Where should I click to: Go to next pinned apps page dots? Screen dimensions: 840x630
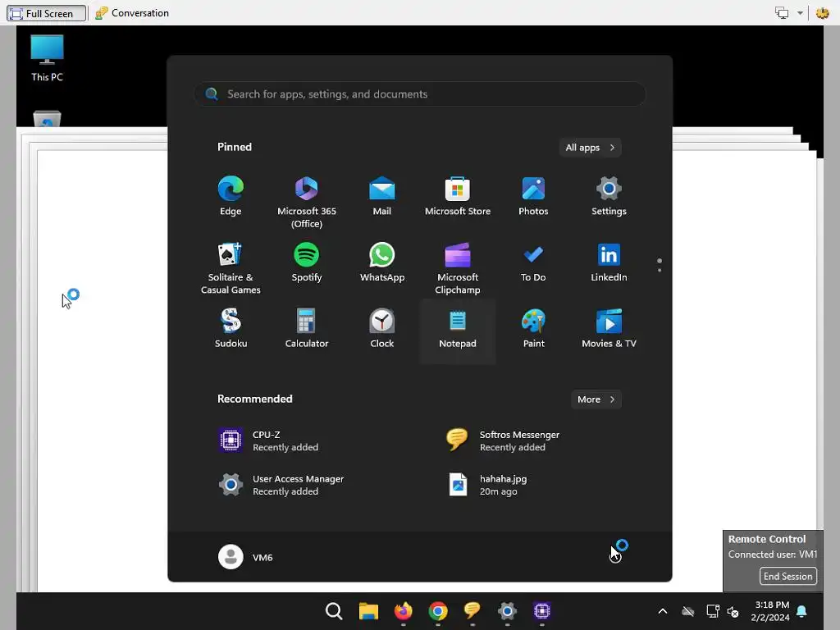[x=660, y=265]
